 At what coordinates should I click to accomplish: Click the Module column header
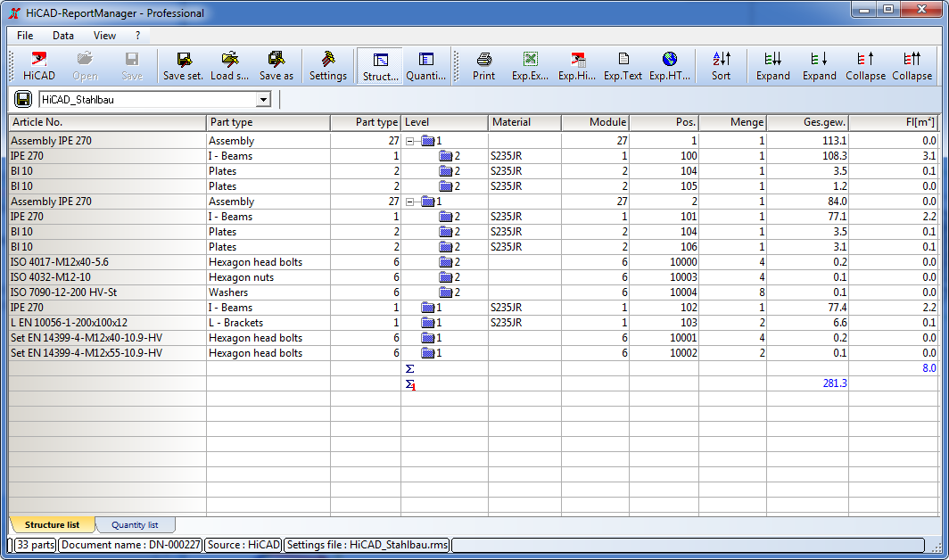click(596, 122)
